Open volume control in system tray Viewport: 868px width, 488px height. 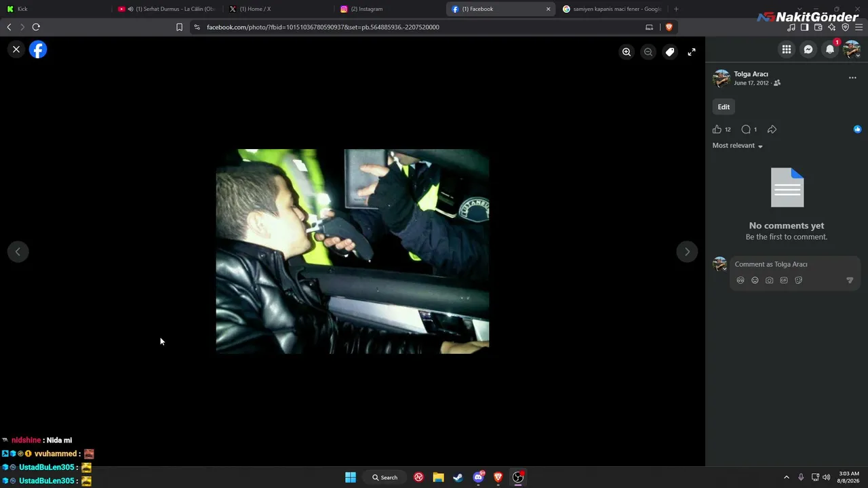[826, 477]
